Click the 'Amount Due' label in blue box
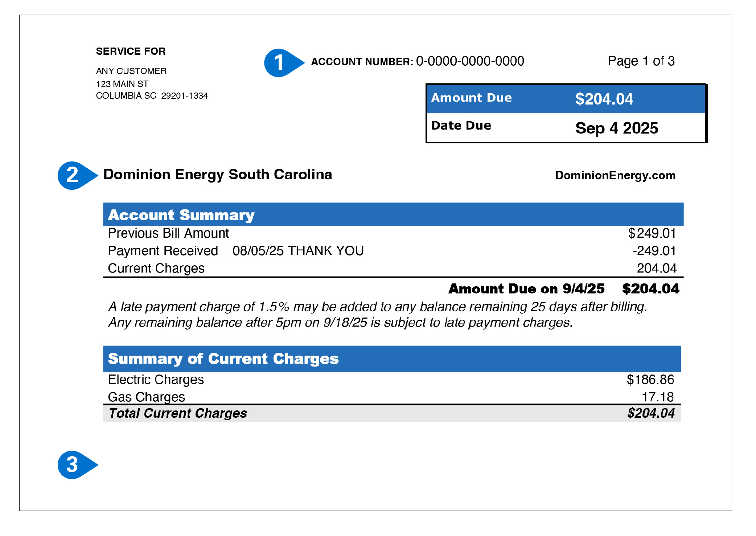Viewport: 756px width, 536px height. pos(471,98)
